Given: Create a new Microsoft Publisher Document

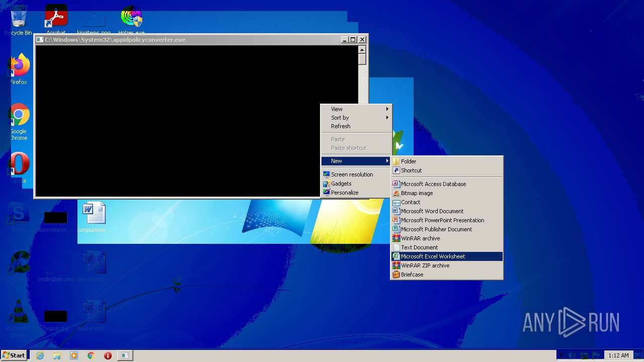Looking at the screenshot, I should tap(447, 229).
